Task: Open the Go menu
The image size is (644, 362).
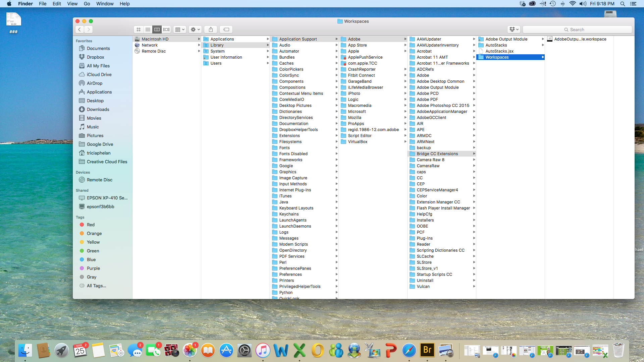Action: [87, 4]
